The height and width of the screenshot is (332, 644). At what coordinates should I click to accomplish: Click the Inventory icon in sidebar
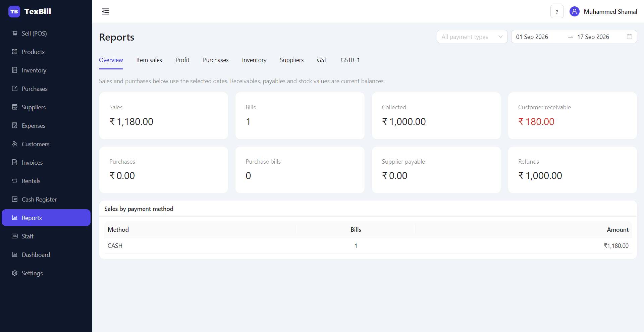pos(15,70)
